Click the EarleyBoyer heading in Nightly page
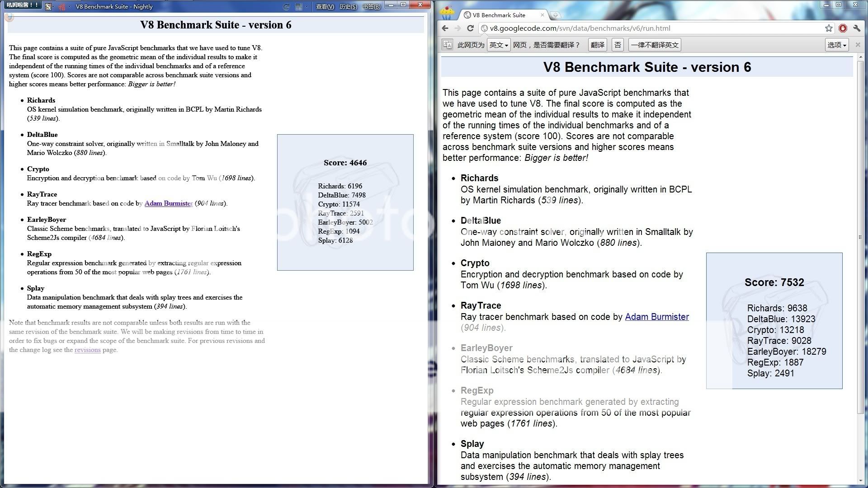Viewport: 868px width, 488px height. coord(47,220)
